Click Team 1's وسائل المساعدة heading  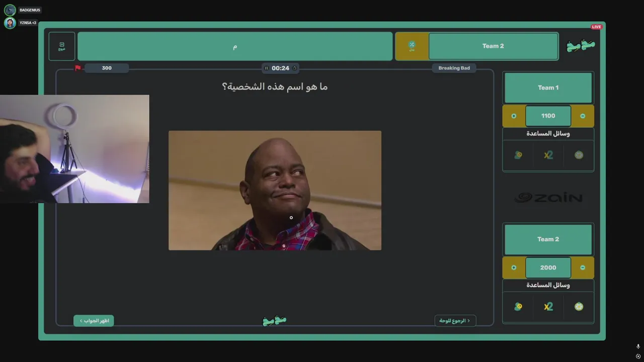point(548,134)
